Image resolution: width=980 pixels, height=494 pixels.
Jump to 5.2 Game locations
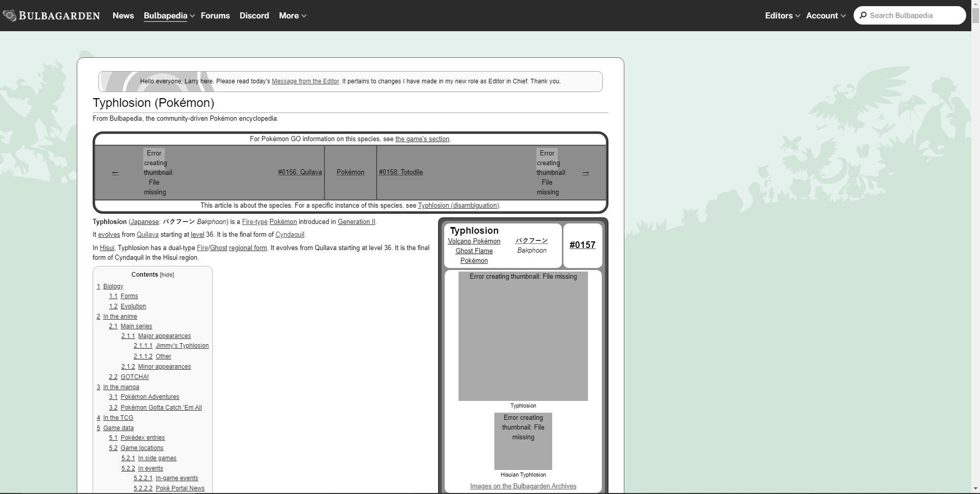click(136, 448)
